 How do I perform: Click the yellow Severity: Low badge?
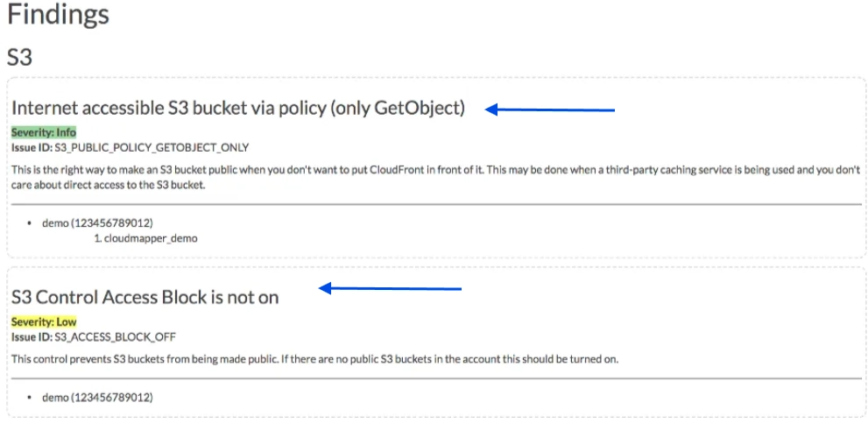pos(44,322)
